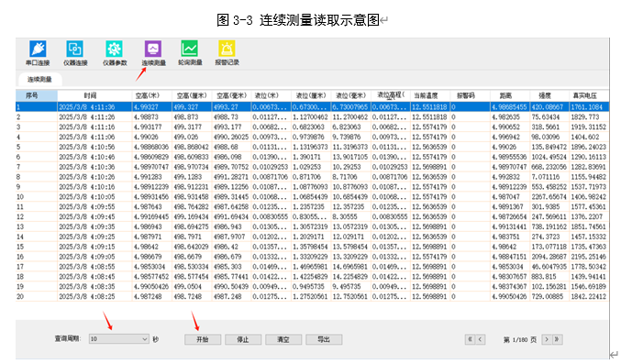Click the strength cell 883.815
This screenshot has height=364, width=621.
pos(549,277)
